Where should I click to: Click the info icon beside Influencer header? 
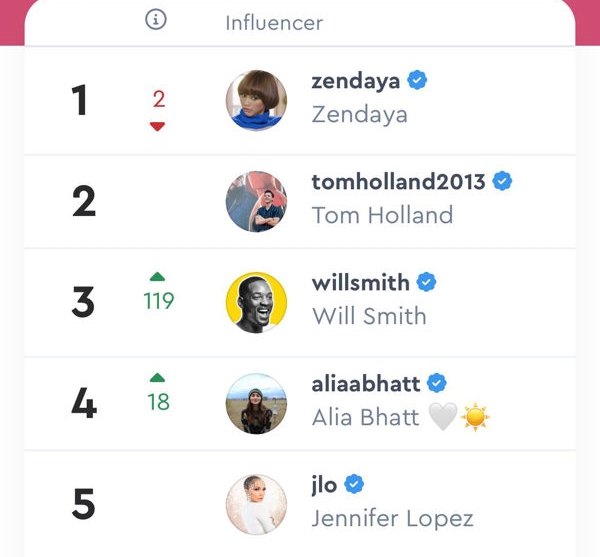pyautogui.click(x=156, y=20)
